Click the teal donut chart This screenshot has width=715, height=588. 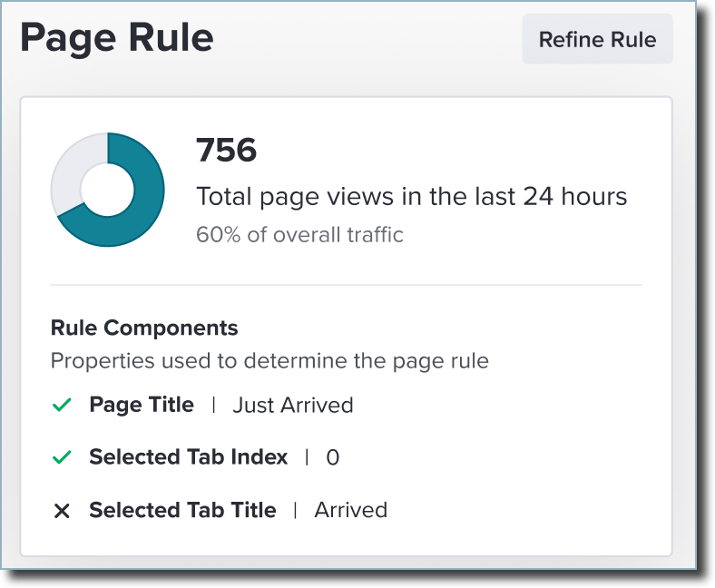(108, 190)
